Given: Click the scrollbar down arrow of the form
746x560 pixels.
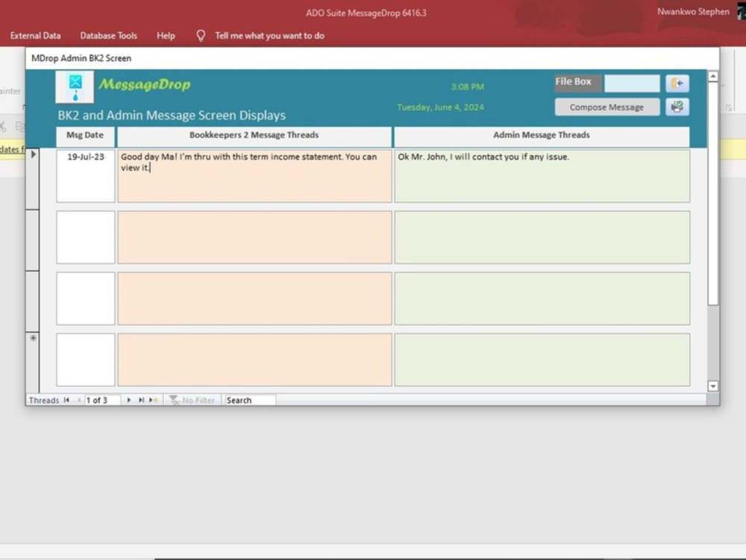Looking at the screenshot, I should [712, 386].
